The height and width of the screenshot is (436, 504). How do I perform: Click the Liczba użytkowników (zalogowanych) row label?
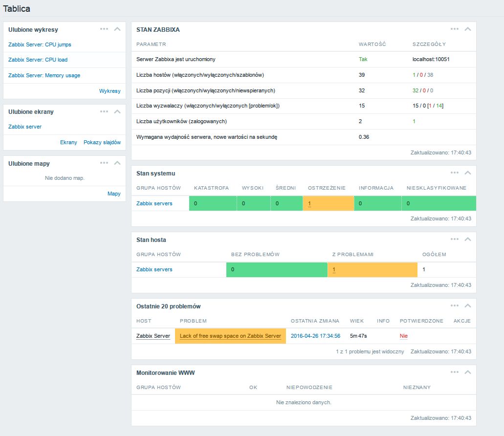(x=181, y=121)
